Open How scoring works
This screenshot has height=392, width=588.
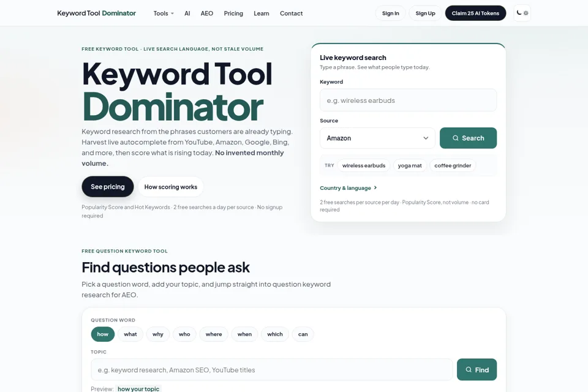click(x=171, y=187)
